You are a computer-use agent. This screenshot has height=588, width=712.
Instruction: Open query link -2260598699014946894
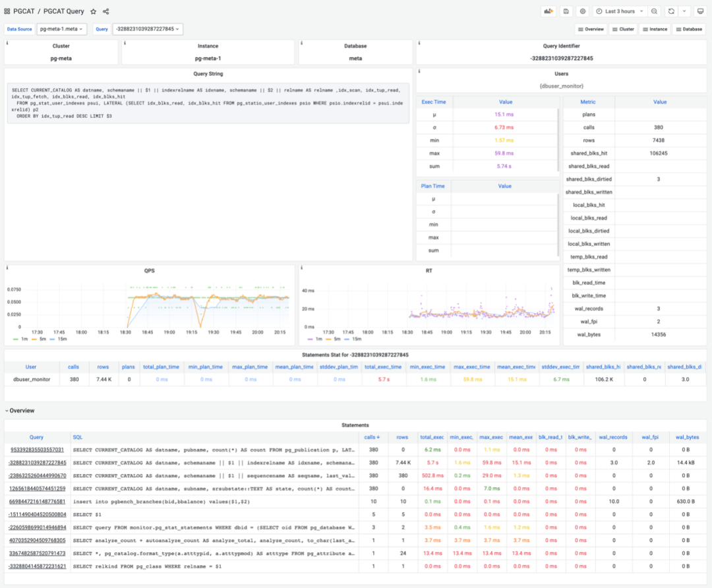coord(37,527)
